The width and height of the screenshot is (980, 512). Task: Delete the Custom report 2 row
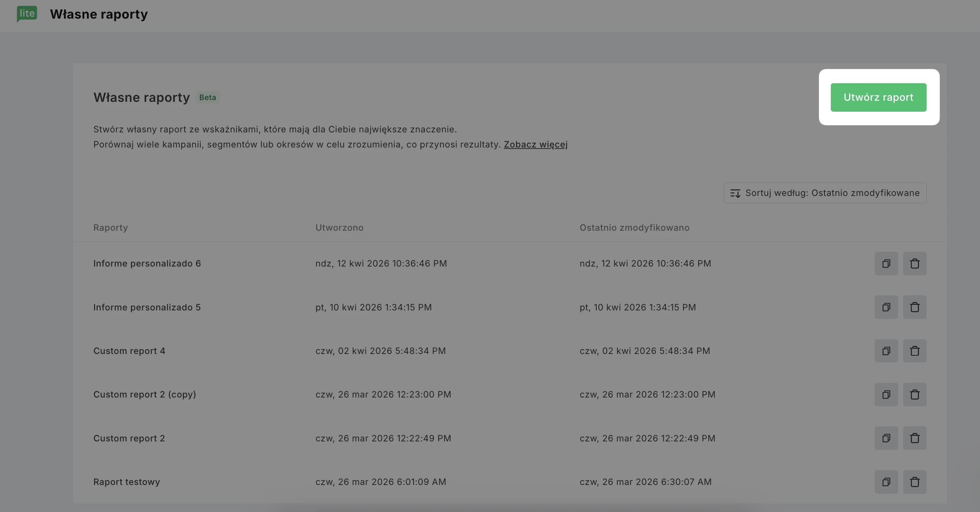pos(915,438)
